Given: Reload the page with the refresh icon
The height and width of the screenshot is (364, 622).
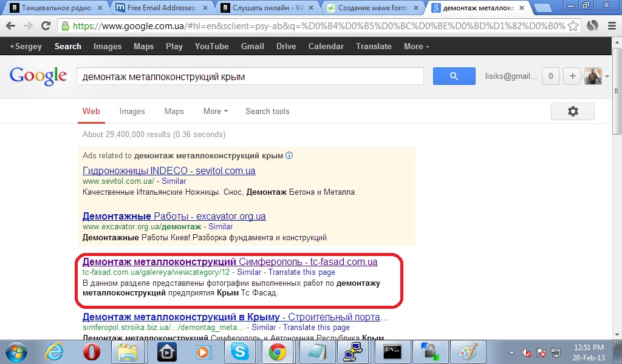Looking at the screenshot, I should (x=46, y=25).
